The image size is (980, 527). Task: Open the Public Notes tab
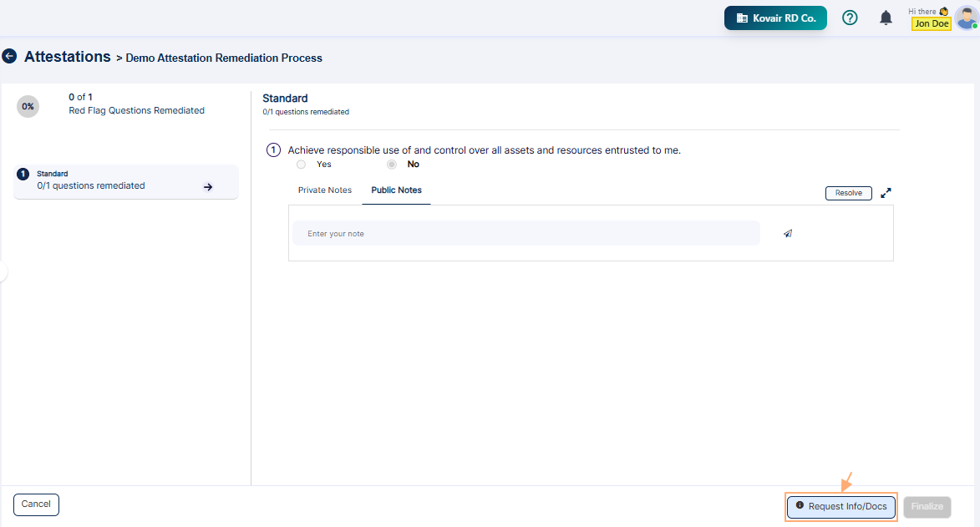396,190
